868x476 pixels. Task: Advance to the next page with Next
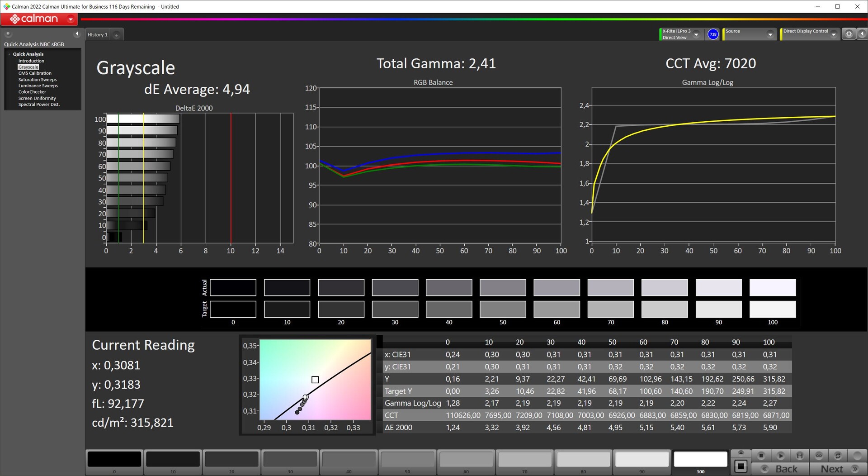[x=838, y=469]
